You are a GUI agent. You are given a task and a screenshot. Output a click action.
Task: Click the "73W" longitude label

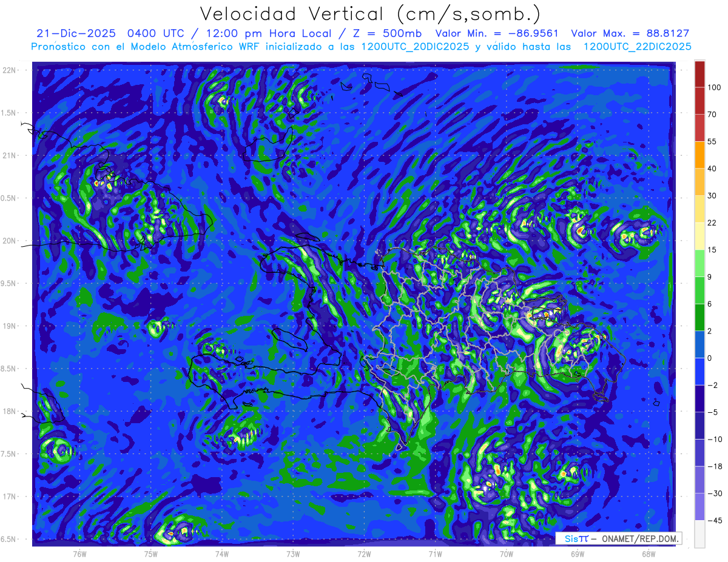293,554
